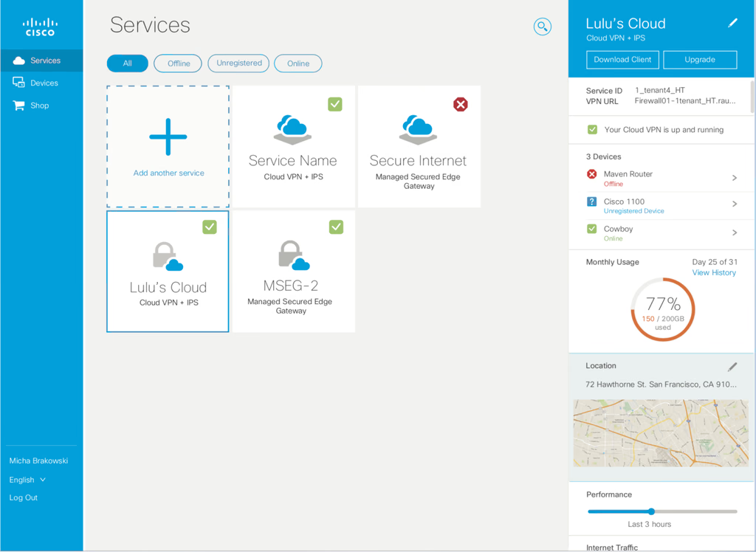The width and height of the screenshot is (756, 552).
Task: Log Out of the account
Action: pyautogui.click(x=23, y=497)
